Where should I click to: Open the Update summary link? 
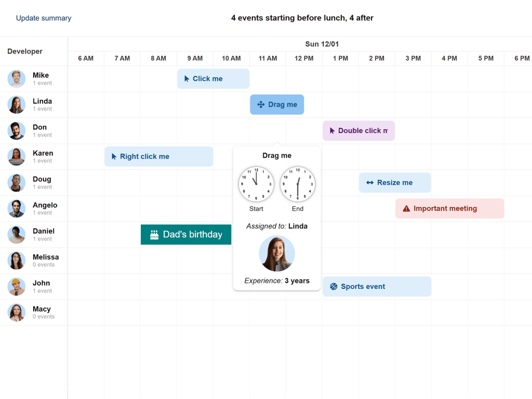44,18
